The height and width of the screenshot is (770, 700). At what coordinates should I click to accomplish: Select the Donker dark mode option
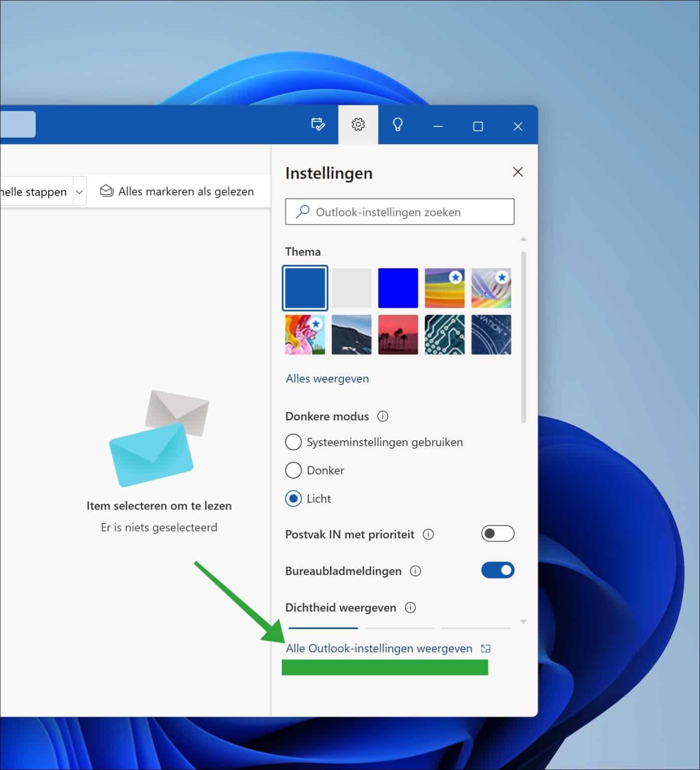(x=293, y=470)
